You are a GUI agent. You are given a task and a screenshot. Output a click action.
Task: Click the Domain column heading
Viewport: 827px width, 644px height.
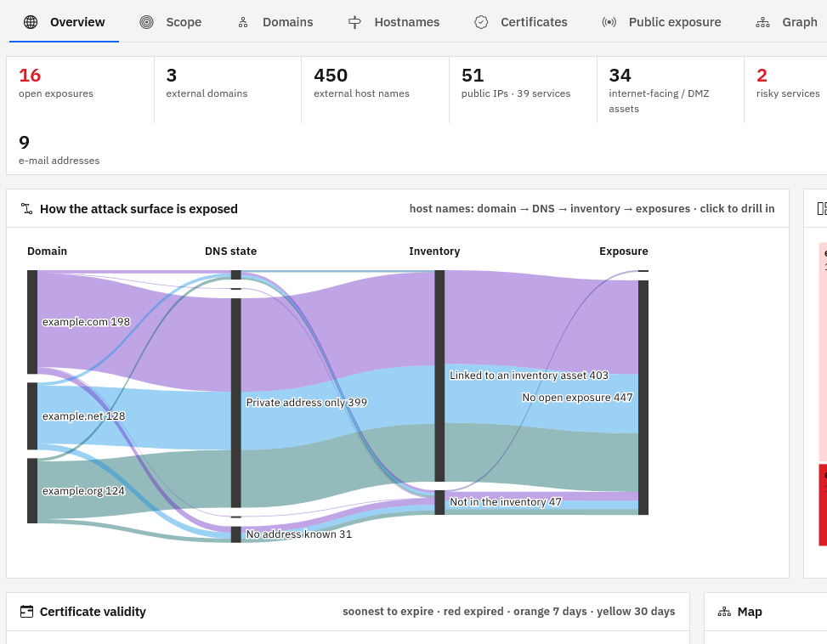[47, 251]
